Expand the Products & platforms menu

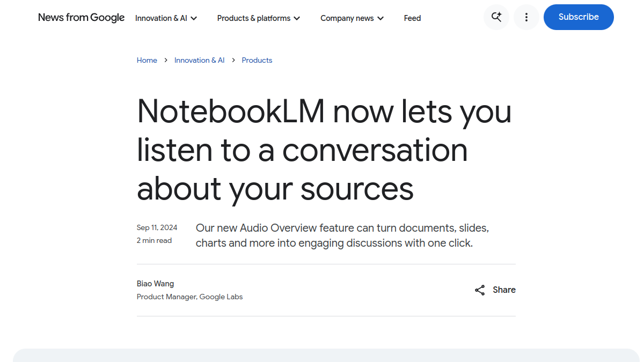pos(259,18)
